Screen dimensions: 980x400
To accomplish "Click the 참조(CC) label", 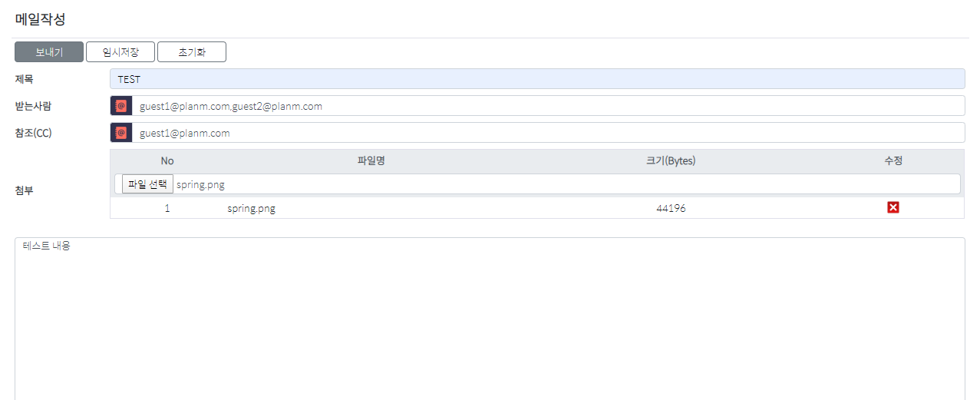I will [x=34, y=133].
